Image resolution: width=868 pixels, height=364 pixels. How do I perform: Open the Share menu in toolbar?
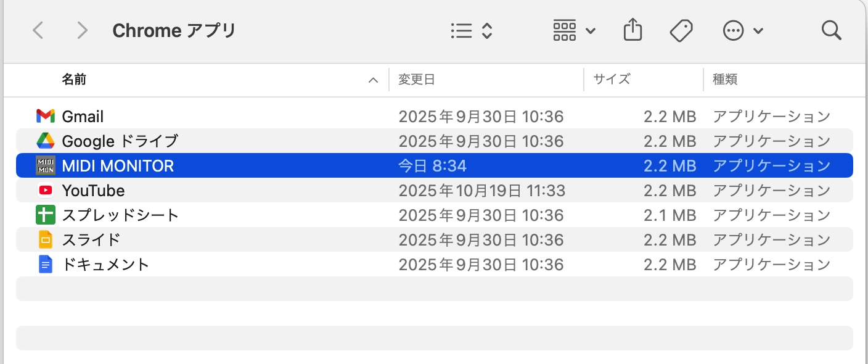pos(633,30)
